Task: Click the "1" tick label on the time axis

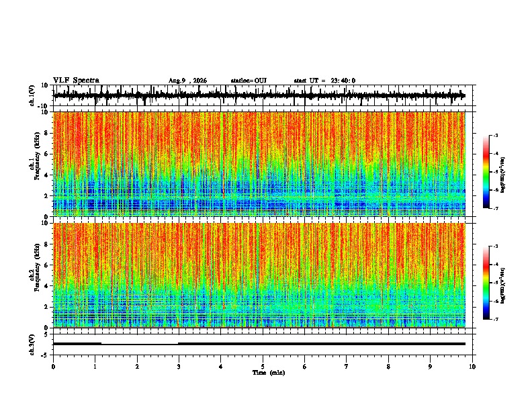Action: point(95,367)
